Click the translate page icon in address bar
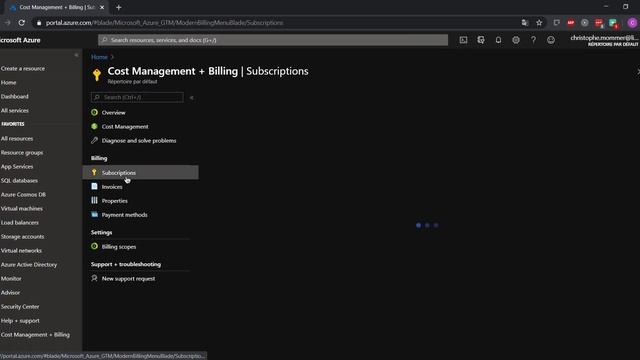The width and height of the screenshot is (640, 360). pyautogui.click(x=524, y=23)
